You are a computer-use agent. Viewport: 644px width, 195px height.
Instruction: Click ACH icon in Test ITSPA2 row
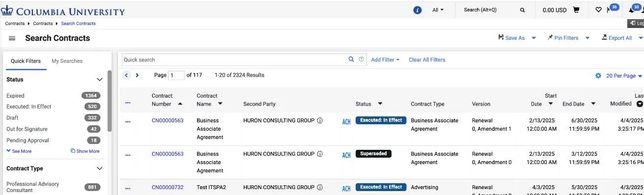(346, 188)
